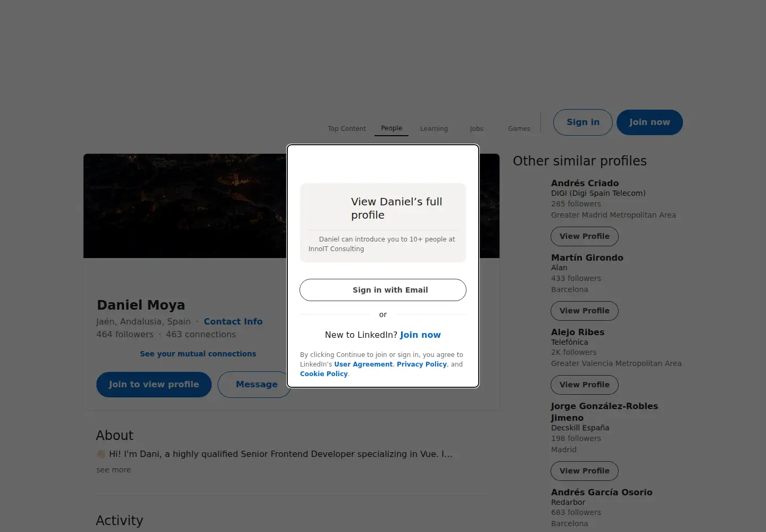View Profile of Alejo Ribes
The width and height of the screenshot is (766, 532).
coord(585,385)
